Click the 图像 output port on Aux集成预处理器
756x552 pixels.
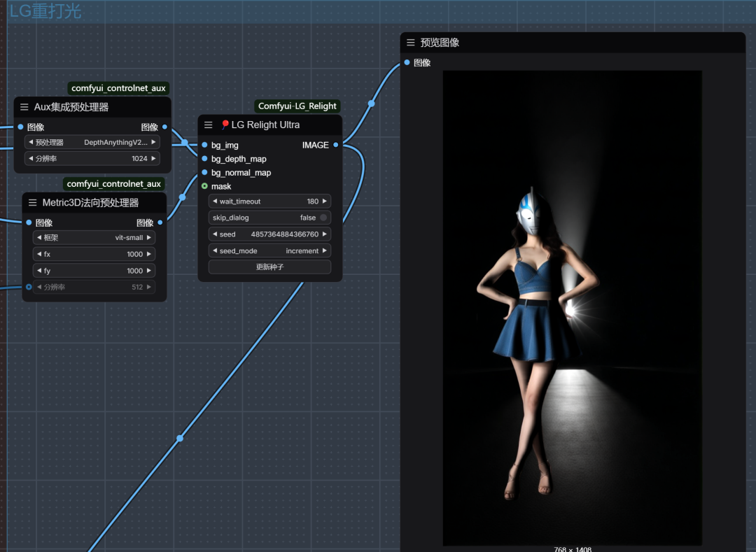point(164,127)
